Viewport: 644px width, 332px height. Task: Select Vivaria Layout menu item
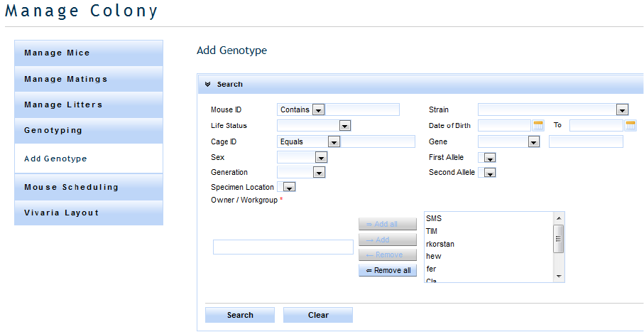[89, 213]
